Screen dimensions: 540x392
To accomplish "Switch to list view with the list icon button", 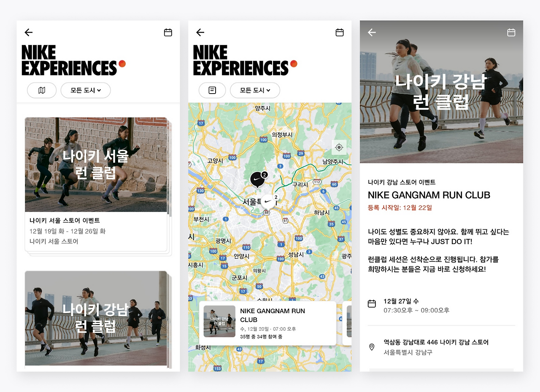I will (x=212, y=90).
